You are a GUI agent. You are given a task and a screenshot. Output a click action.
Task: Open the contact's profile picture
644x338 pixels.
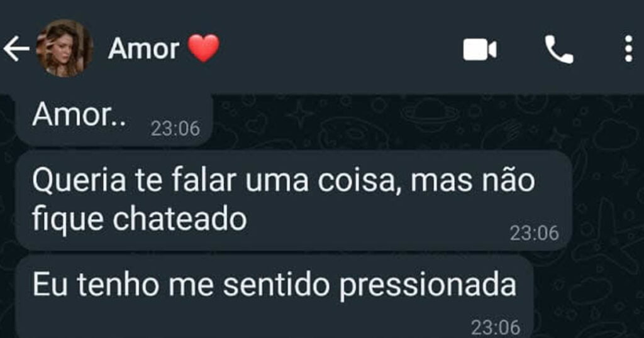pos(65,48)
